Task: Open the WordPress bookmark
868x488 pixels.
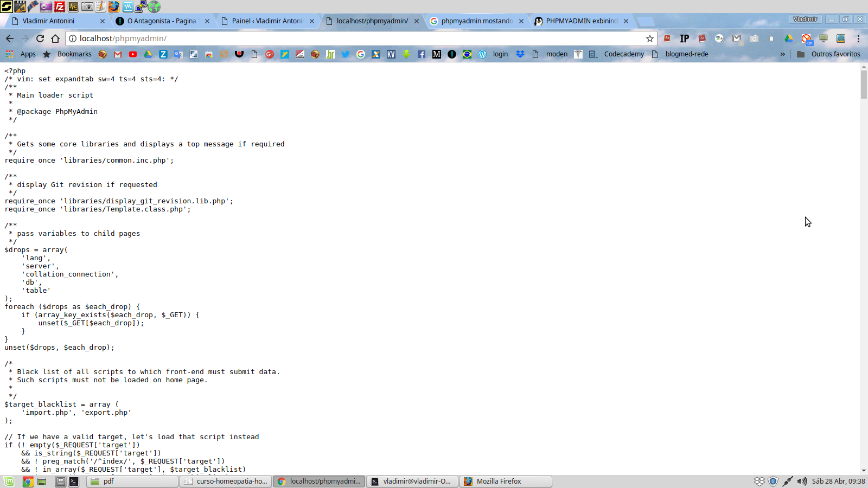Action: click(x=482, y=54)
